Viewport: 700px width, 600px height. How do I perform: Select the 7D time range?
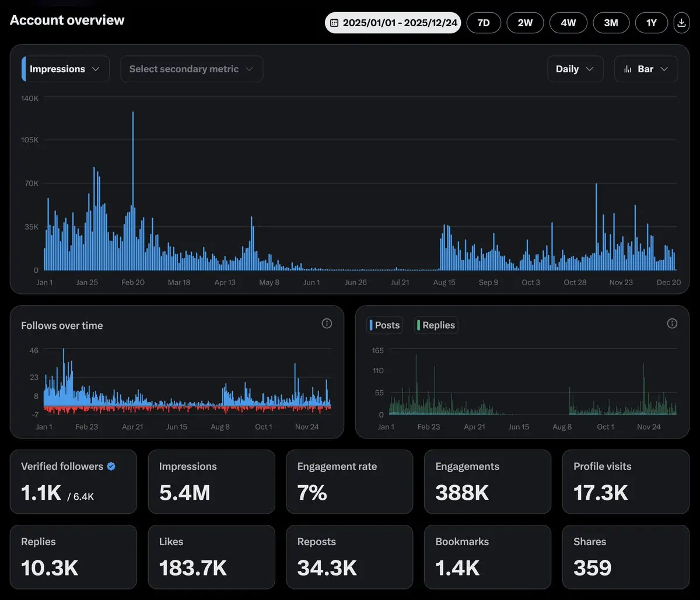484,23
